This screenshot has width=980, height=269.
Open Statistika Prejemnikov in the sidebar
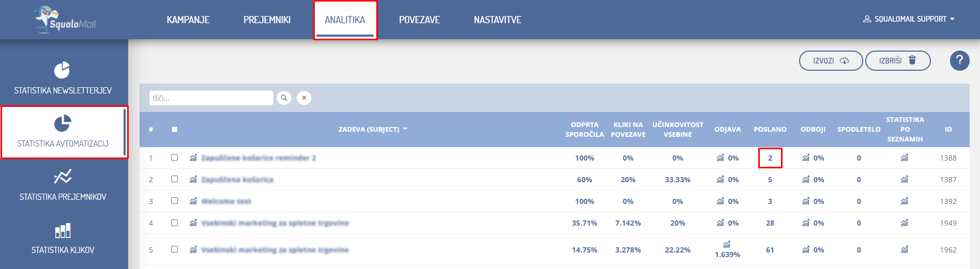pos(63,185)
